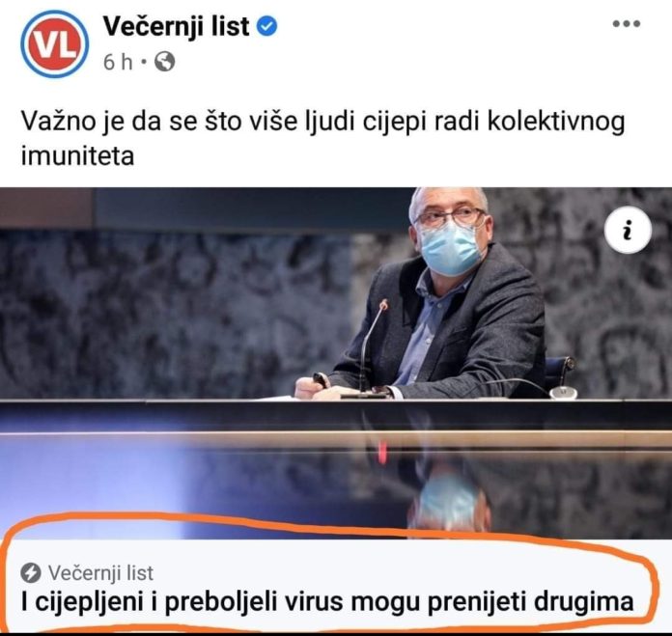672x636 pixels.
Task: Click the red VL profile avatar
Action: click(54, 44)
